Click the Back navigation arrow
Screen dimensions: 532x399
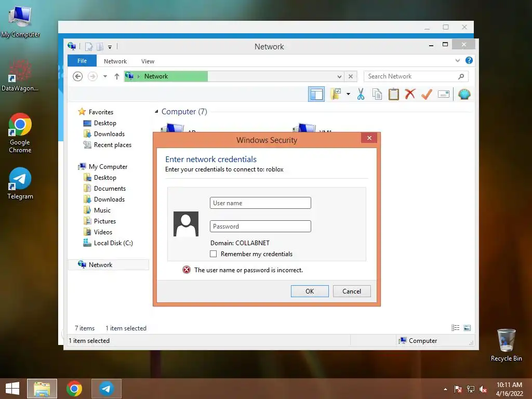pos(78,76)
